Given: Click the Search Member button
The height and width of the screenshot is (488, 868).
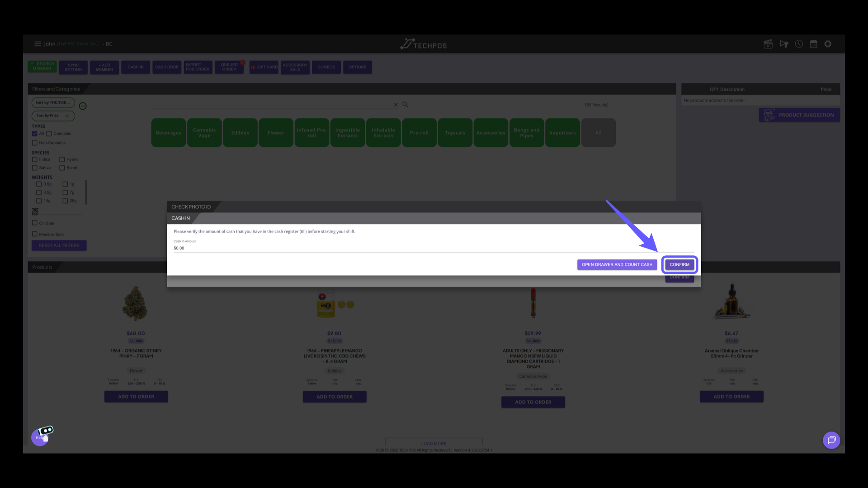Looking at the screenshot, I should (42, 66).
